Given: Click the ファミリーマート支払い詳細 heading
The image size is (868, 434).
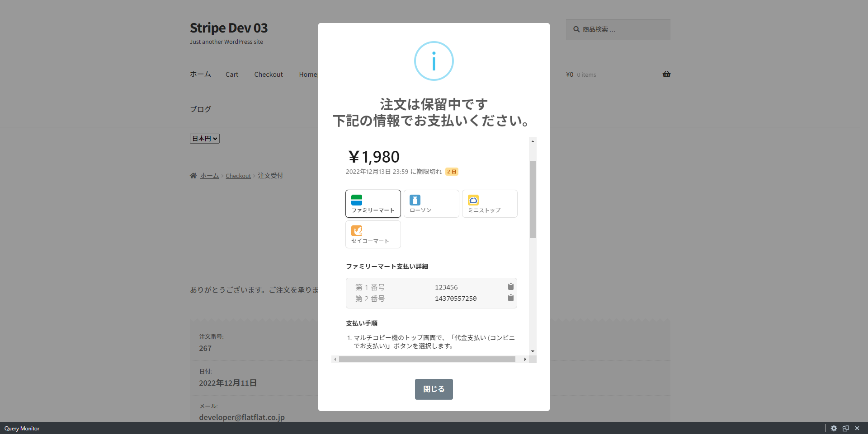Looking at the screenshot, I should click(x=387, y=266).
